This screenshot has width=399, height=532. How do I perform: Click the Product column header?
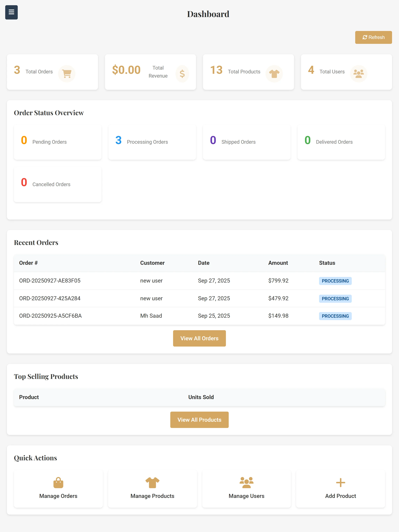click(29, 397)
